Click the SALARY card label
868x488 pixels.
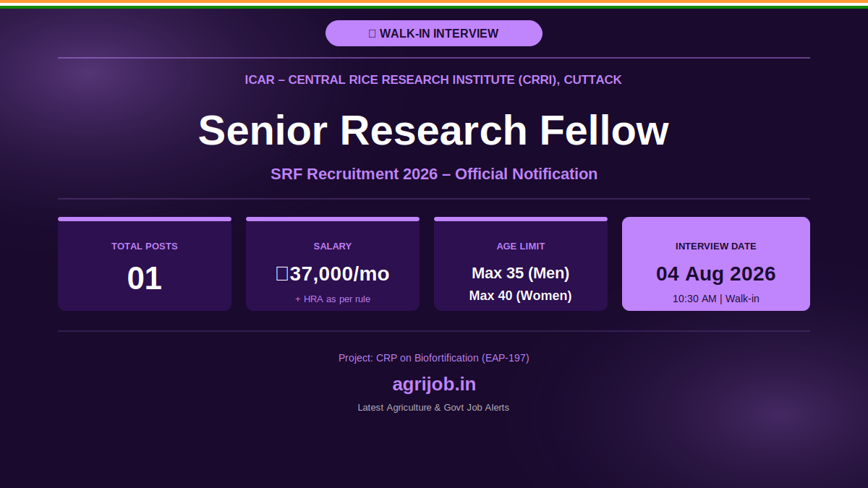(x=333, y=247)
